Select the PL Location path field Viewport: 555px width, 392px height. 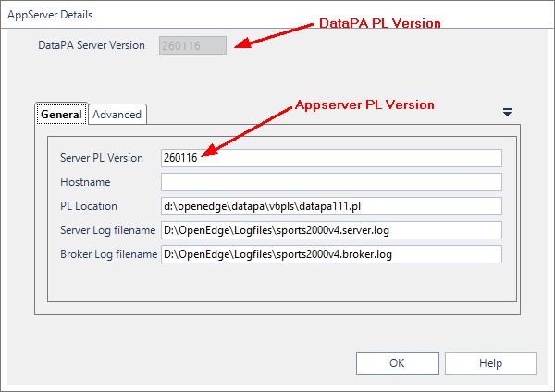click(331, 206)
